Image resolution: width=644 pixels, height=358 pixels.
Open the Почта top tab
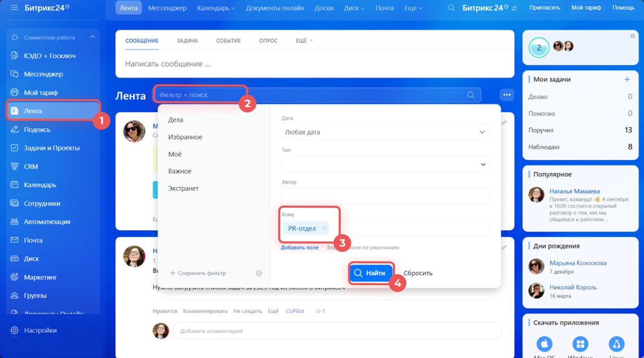coord(385,8)
